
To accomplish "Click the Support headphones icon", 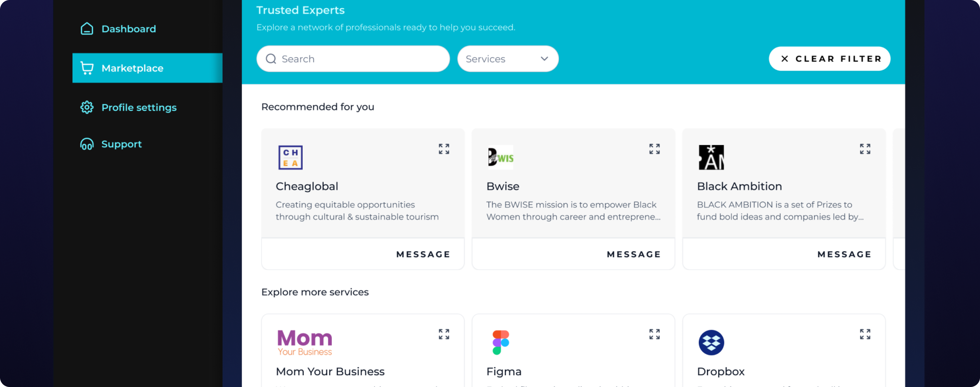I will [x=87, y=144].
